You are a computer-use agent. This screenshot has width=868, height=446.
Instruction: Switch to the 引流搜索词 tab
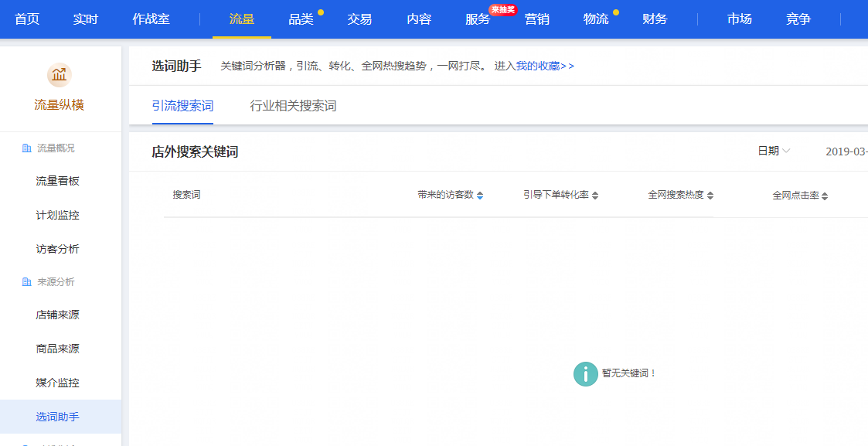coord(182,106)
